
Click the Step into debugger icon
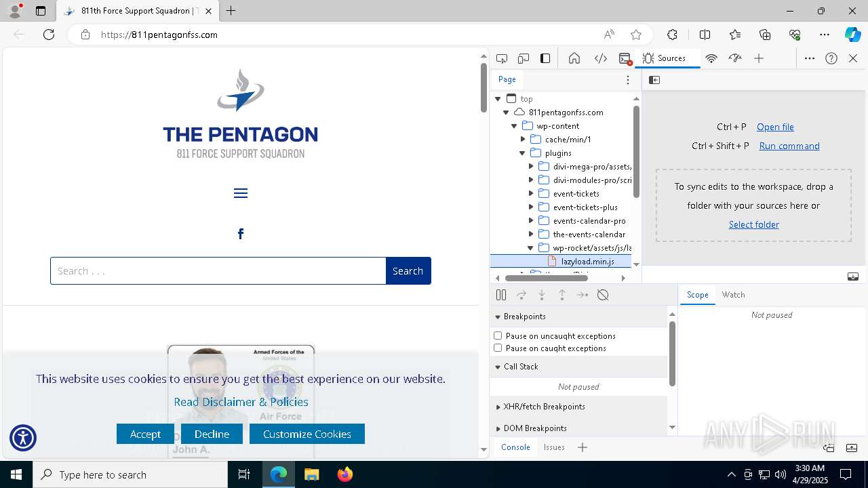point(542,295)
